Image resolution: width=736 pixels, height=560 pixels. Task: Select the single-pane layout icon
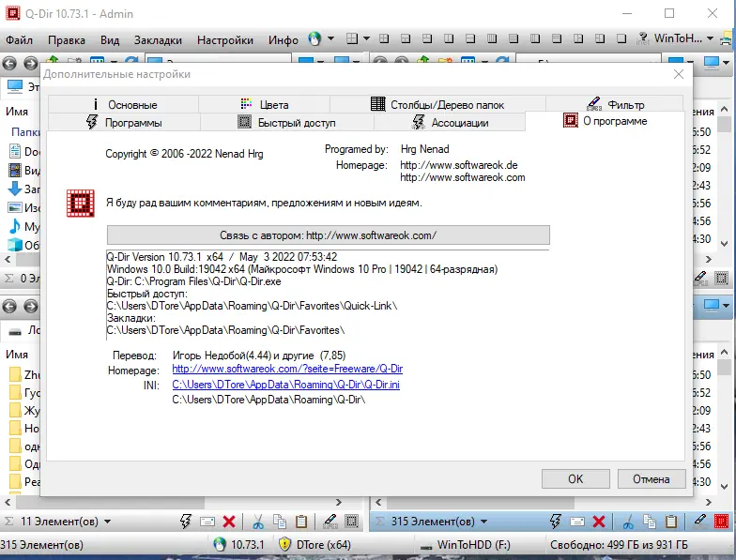point(621,38)
